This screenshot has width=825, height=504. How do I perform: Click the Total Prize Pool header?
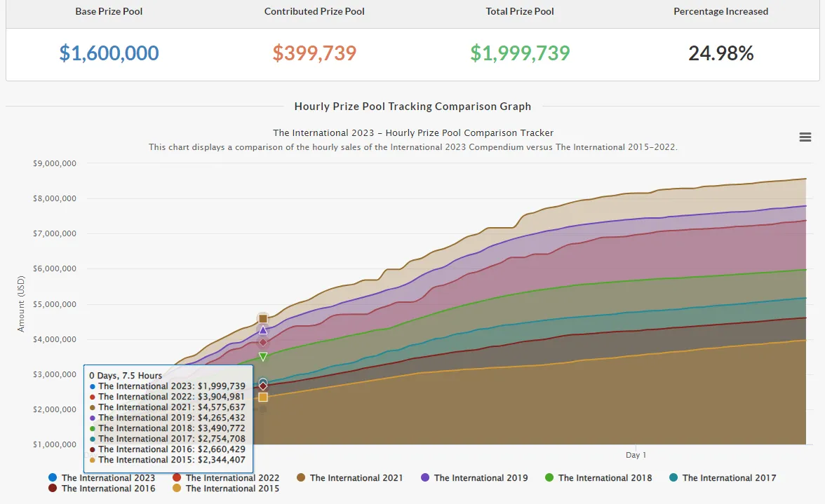[520, 11]
